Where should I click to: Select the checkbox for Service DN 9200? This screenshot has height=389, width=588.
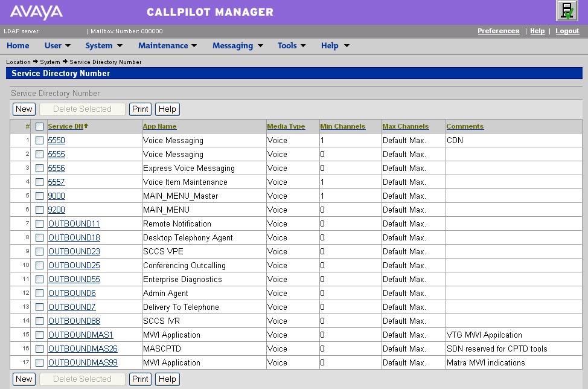click(x=39, y=210)
